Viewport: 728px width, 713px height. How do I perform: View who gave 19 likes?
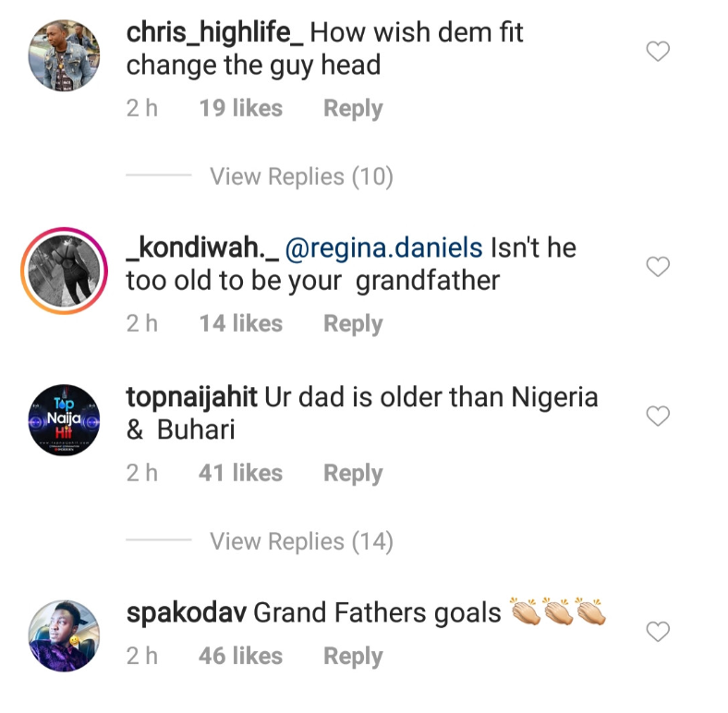click(x=240, y=108)
